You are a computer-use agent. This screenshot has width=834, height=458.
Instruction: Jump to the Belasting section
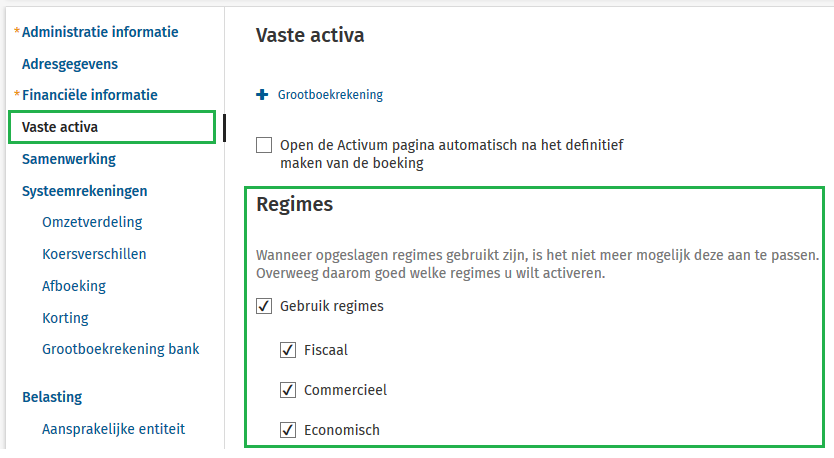coord(52,397)
